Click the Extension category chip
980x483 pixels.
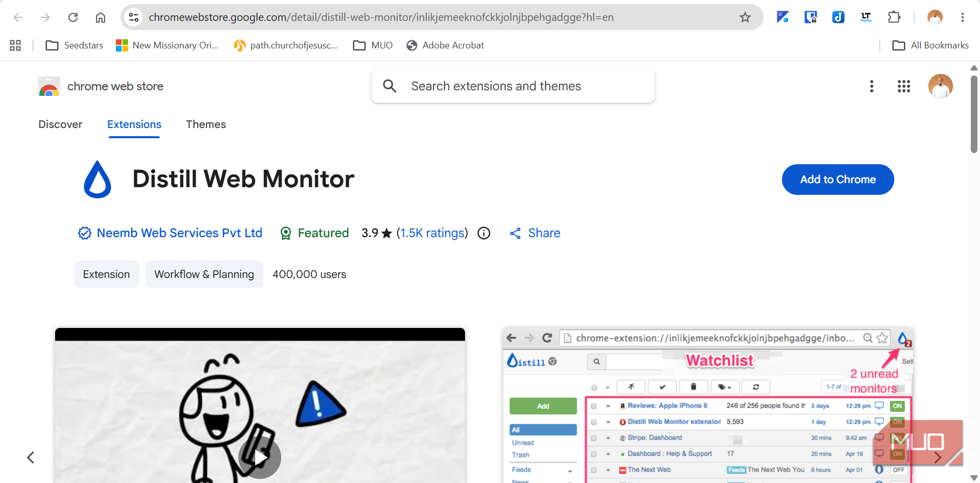point(107,274)
